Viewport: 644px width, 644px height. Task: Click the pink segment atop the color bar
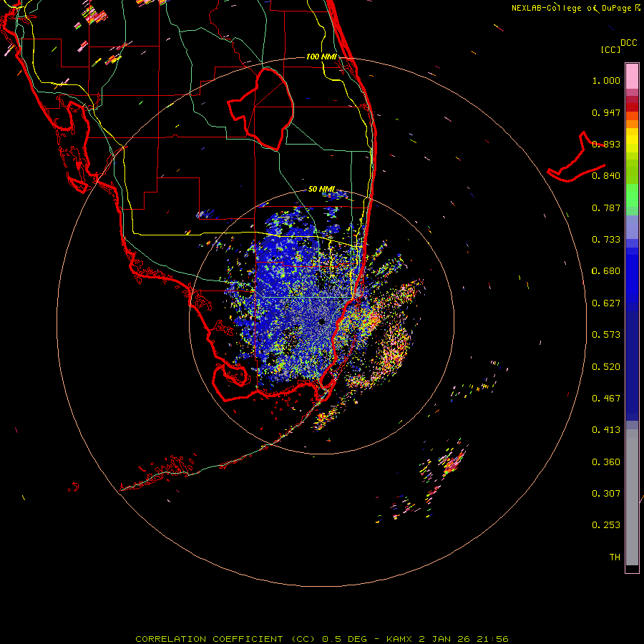[632, 77]
